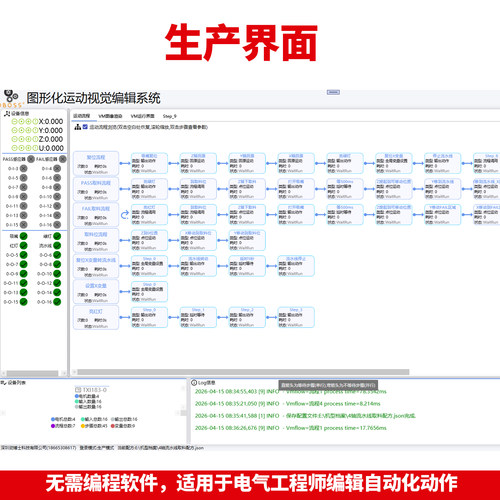
Task: Click the gray 0-I-3 input indicator
Action: point(24,168)
